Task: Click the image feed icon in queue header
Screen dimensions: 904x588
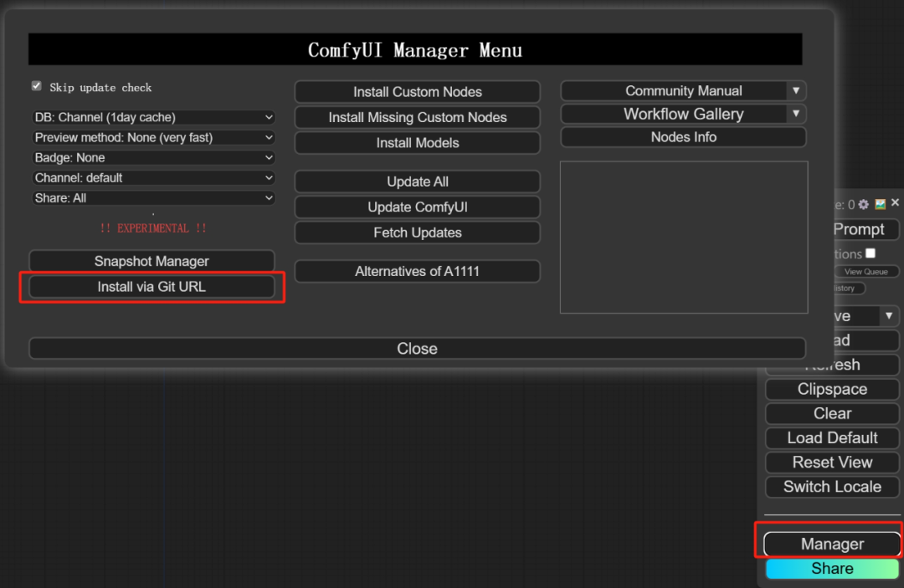Action: pos(880,204)
